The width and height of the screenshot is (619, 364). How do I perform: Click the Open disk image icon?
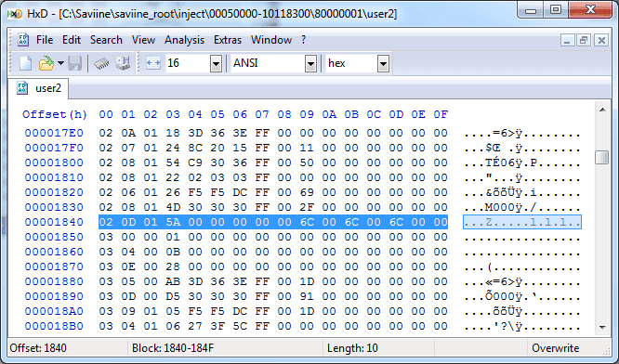[x=123, y=63]
